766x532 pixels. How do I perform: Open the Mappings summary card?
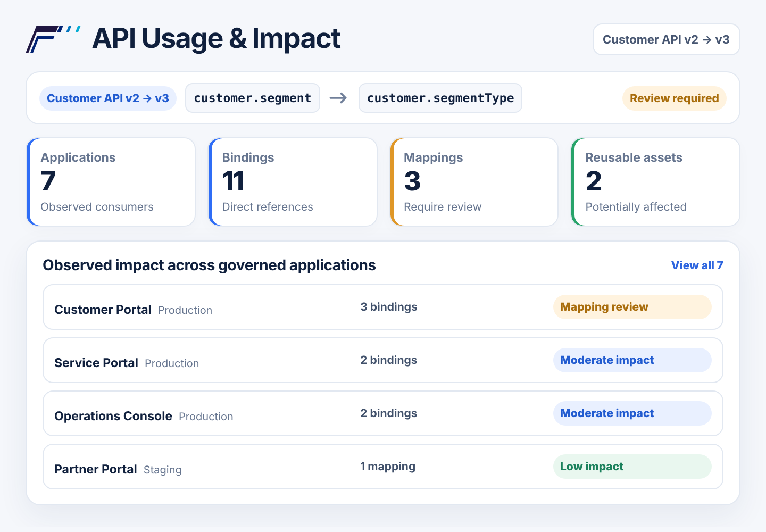pyautogui.click(x=474, y=182)
